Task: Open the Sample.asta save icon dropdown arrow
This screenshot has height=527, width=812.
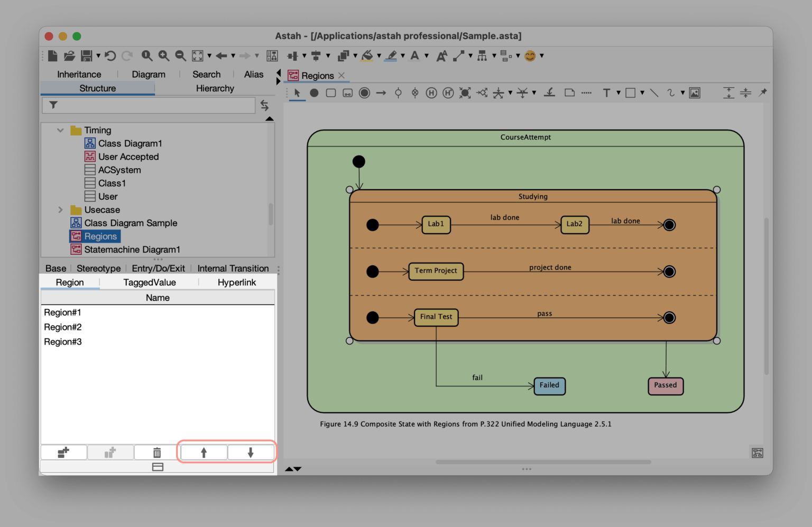Action: click(x=98, y=56)
